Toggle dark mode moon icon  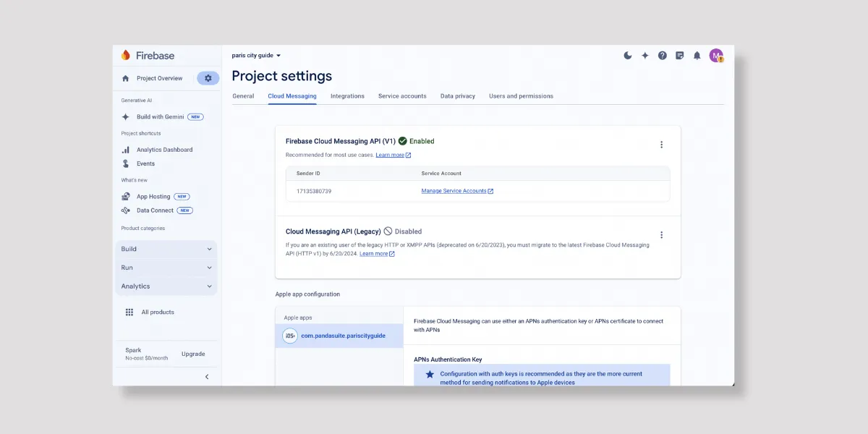click(x=628, y=56)
